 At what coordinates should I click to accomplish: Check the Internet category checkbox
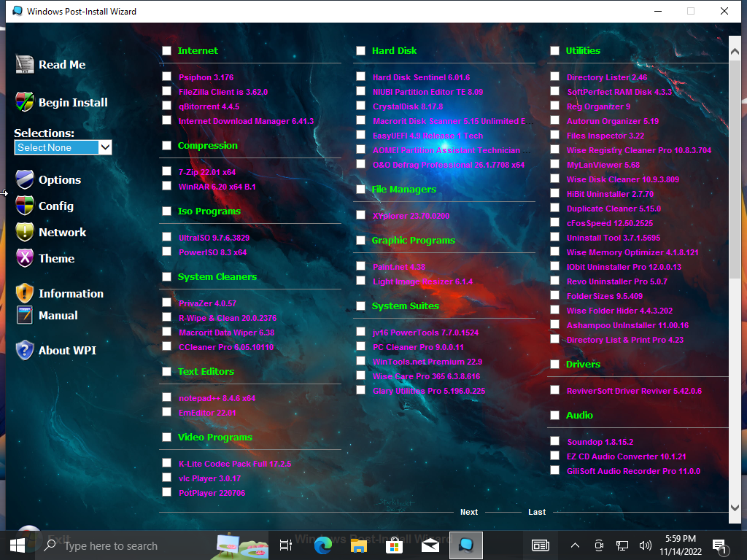coord(166,50)
